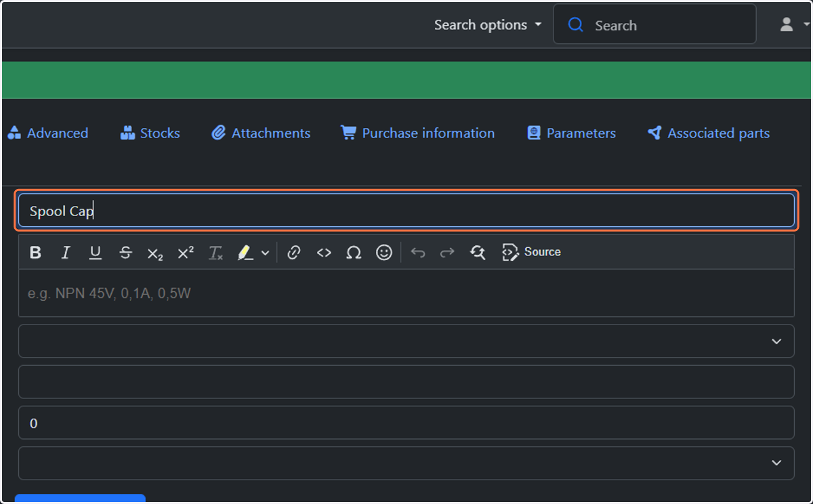
Task: Click the description editor text area
Action: (406, 293)
